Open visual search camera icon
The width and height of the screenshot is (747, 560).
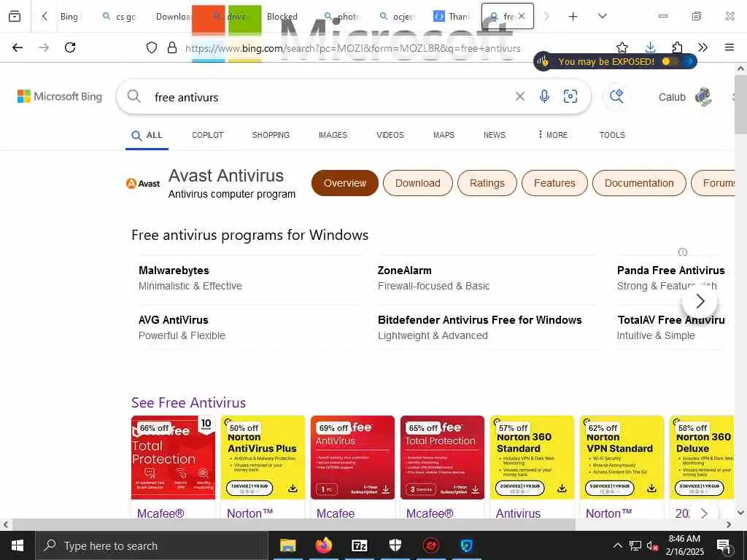click(570, 97)
